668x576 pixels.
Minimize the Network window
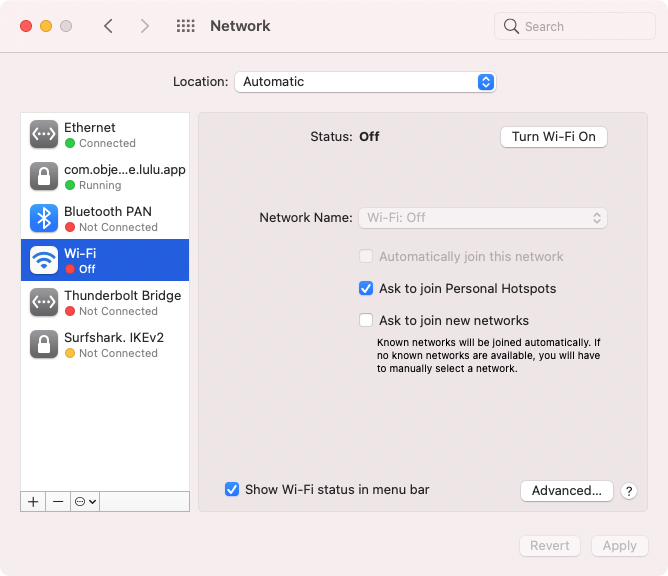(x=46, y=26)
